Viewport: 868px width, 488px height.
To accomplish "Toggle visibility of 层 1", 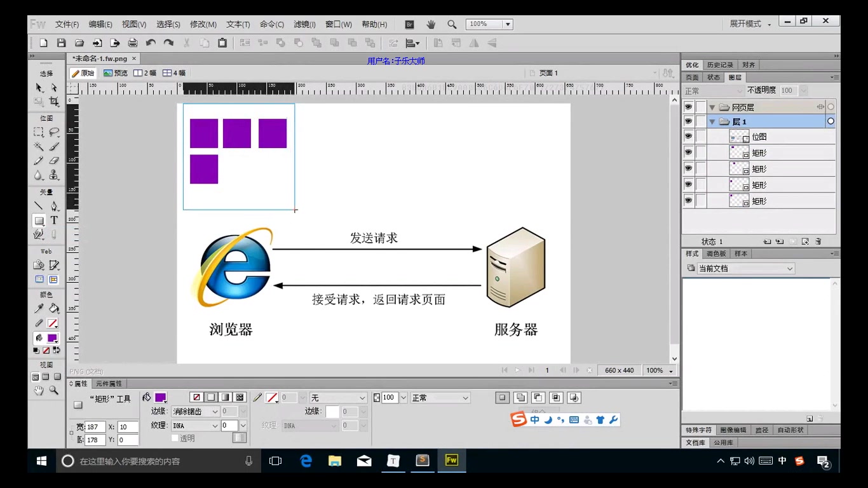I will click(688, 121).
